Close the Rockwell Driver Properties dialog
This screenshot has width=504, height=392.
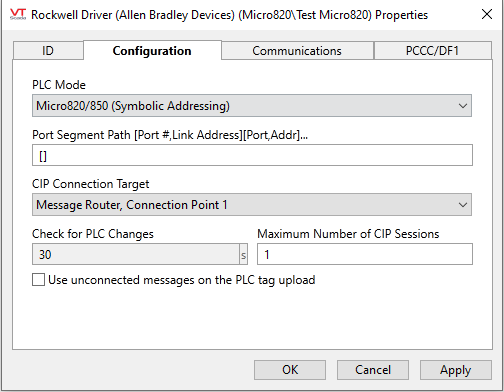[487, 14]
